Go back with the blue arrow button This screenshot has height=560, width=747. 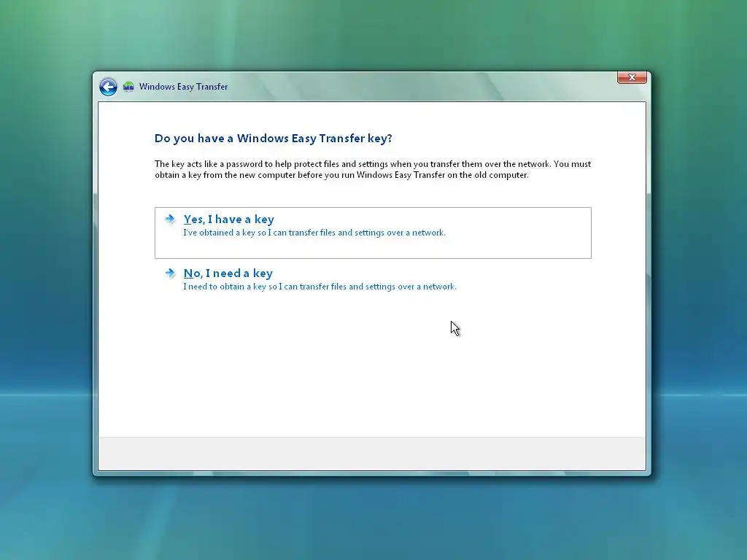(x=108, y=87)
